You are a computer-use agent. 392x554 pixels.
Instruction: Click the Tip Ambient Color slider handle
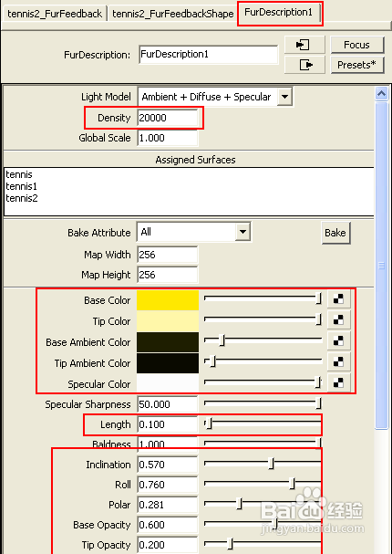tap(212, 361)
